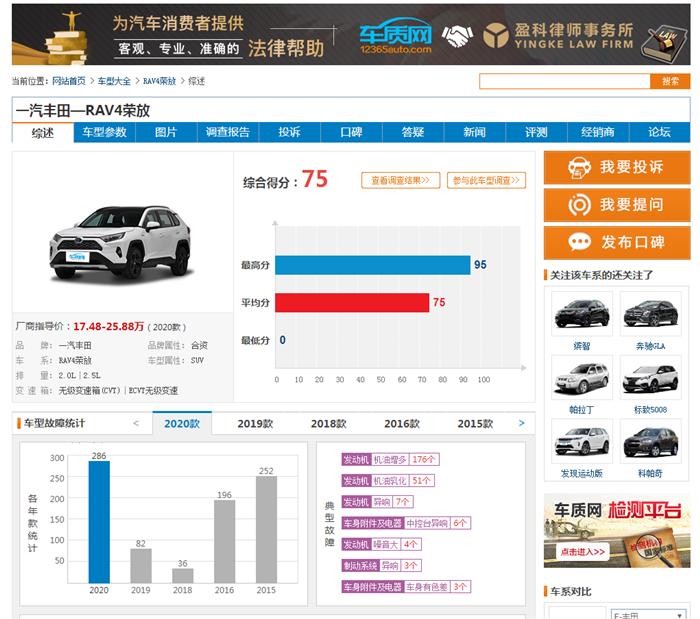
Task: Click 点击进入>> on the detection ad
Action: (583, 552)
